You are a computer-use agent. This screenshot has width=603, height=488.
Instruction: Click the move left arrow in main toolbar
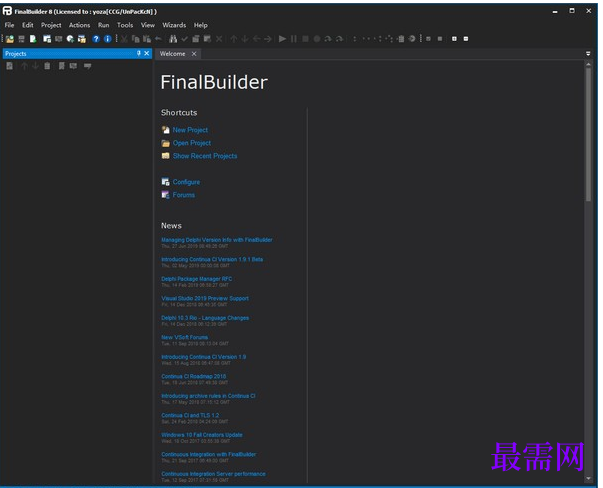click(x=256, y=39)
